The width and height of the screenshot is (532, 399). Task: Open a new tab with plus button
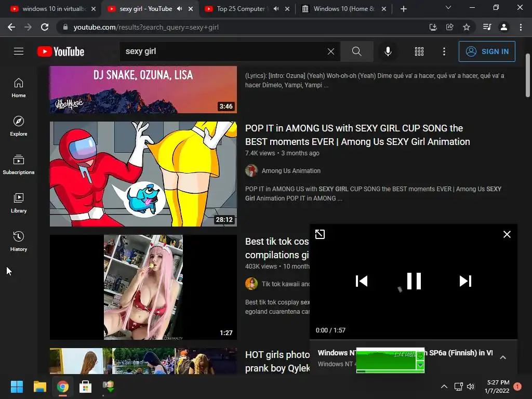[x=403, y=9]
